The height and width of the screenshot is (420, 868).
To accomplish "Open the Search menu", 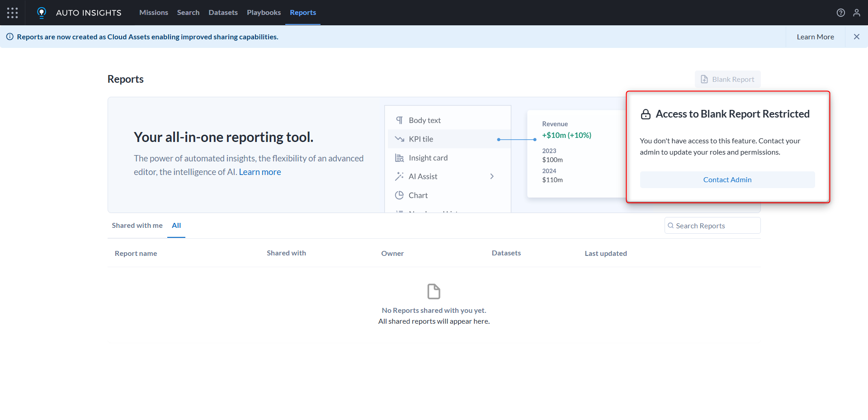I will point(188,13).
